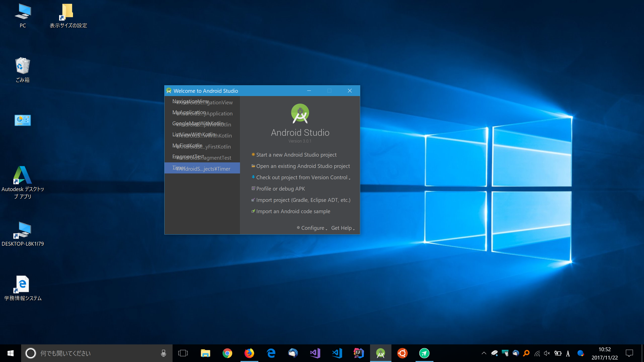The image size is (644, 362).
Task: Open the Configure dropdown menu
Action: (x=312, y=228)
